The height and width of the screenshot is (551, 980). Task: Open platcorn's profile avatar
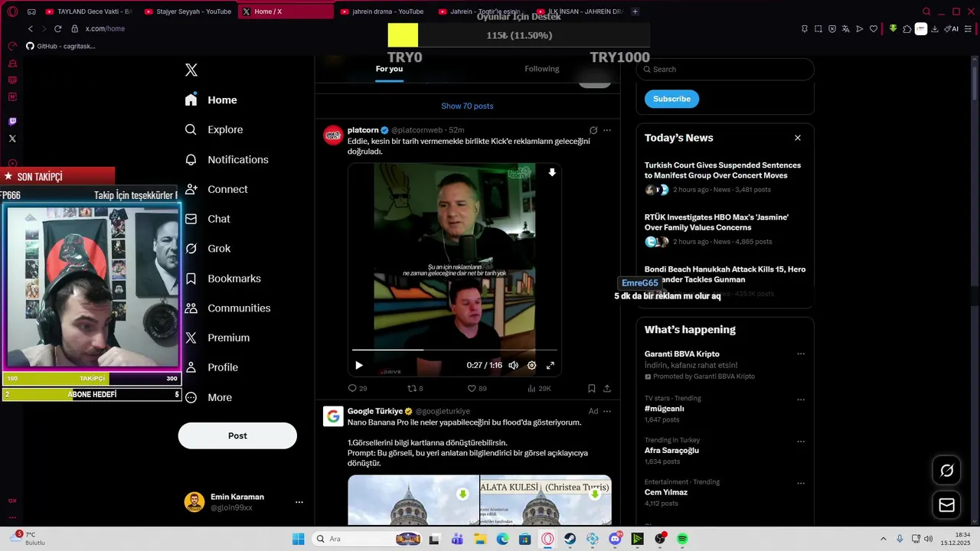point(333,135)
